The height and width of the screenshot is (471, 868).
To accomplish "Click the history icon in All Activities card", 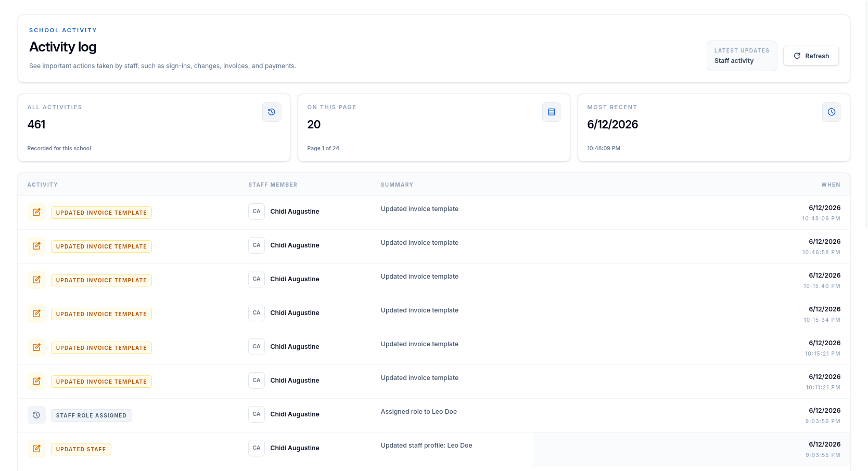I will (x=272, y=112).
